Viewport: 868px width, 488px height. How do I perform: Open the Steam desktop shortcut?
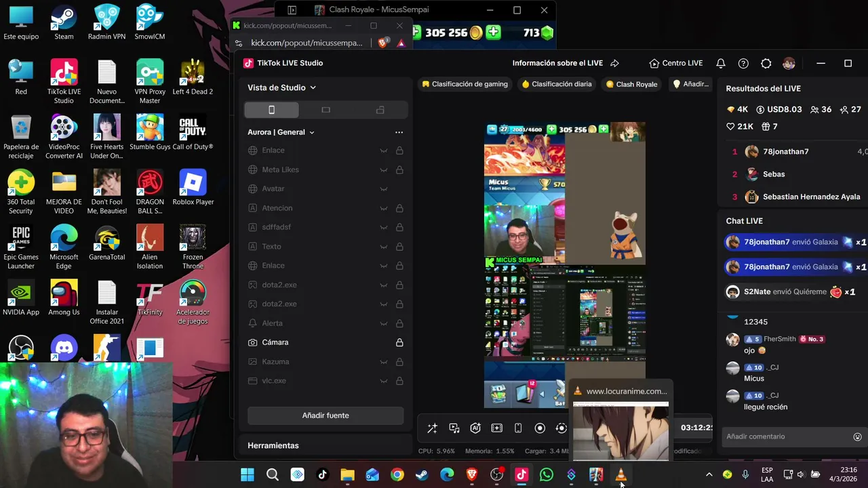point(64,22)
